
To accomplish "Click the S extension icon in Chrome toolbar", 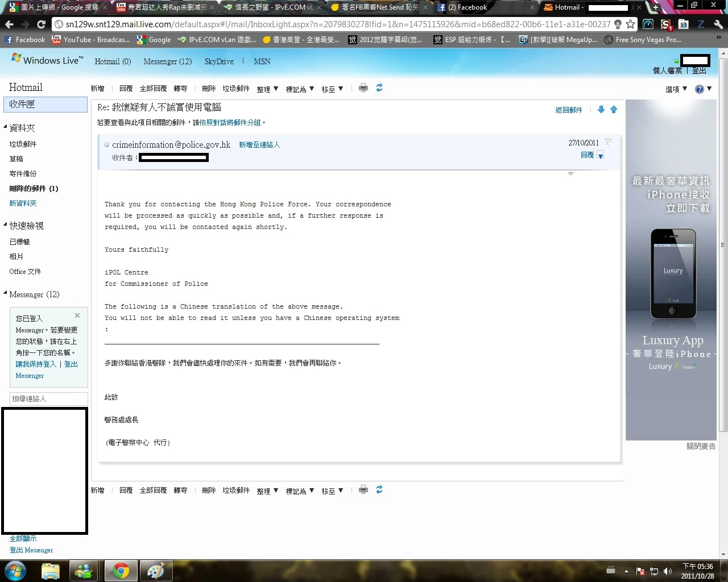I will [666, 24].
